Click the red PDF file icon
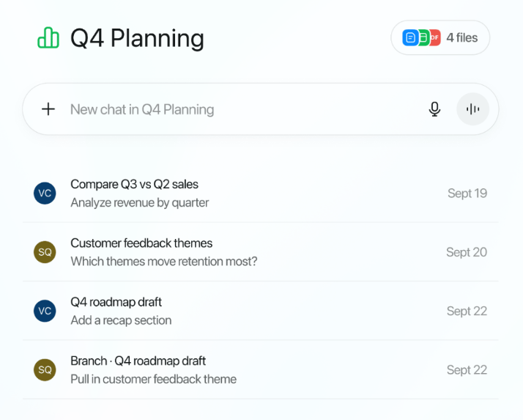The height and width of the screenshot is (420, 523). click(x=435, y=37)
